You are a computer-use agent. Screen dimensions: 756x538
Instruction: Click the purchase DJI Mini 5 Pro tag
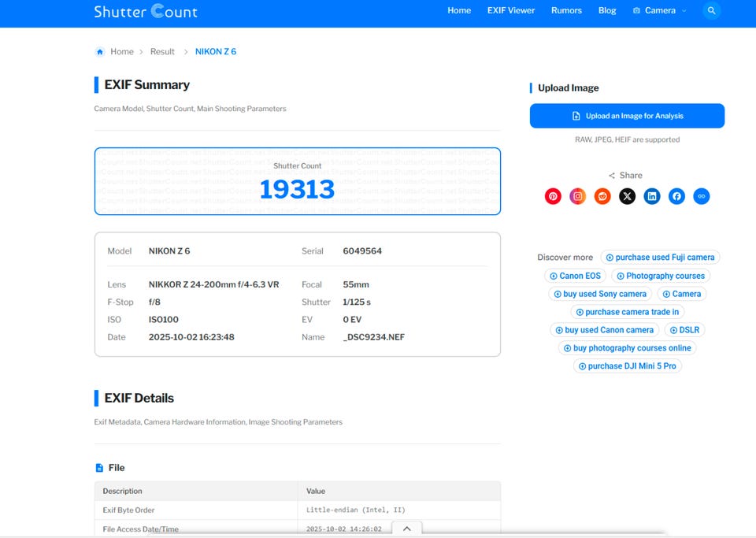[x=627, y=366]
